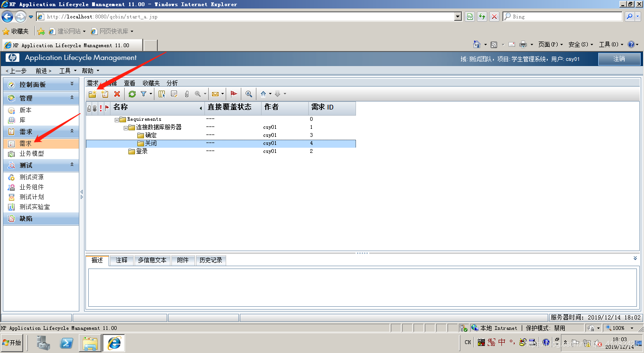Click the Attachments paperclip toolbar icon

[186, 94]
